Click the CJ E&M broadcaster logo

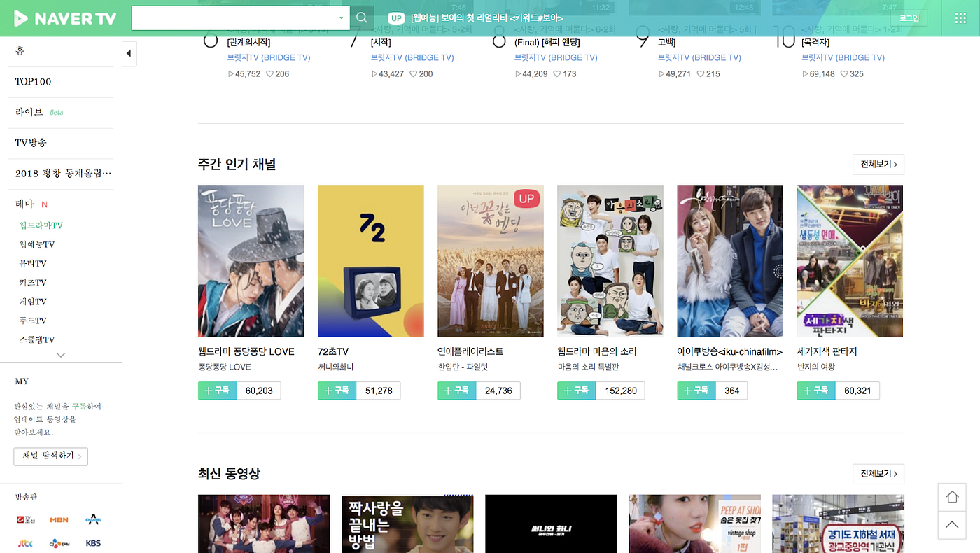click(59, 543)
